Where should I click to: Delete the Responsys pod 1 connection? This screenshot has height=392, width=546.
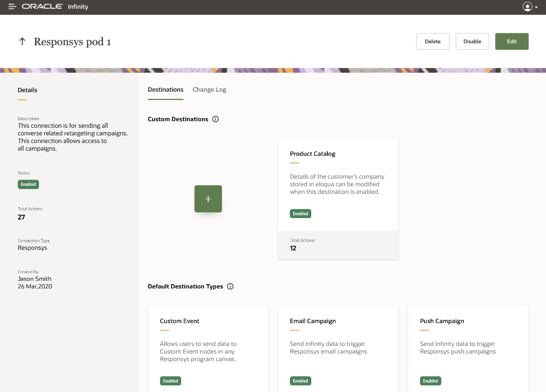(432, 41)
